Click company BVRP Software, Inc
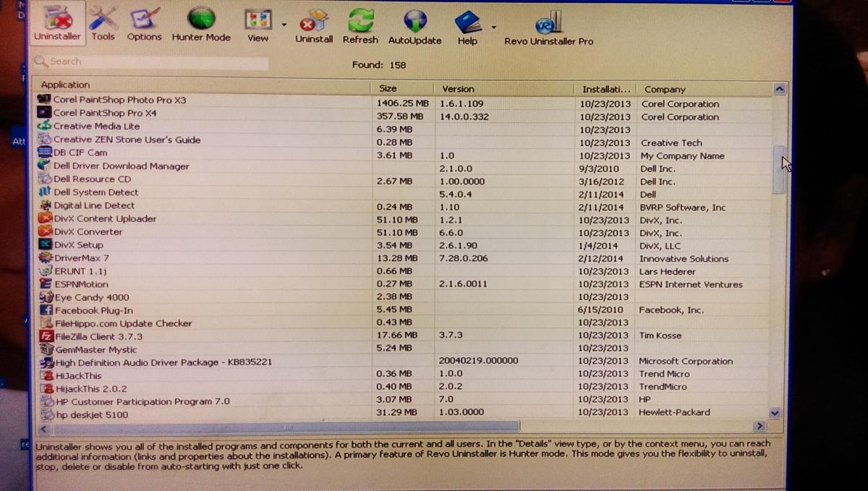Screen dimensions: 868x491 pos(683,207)
